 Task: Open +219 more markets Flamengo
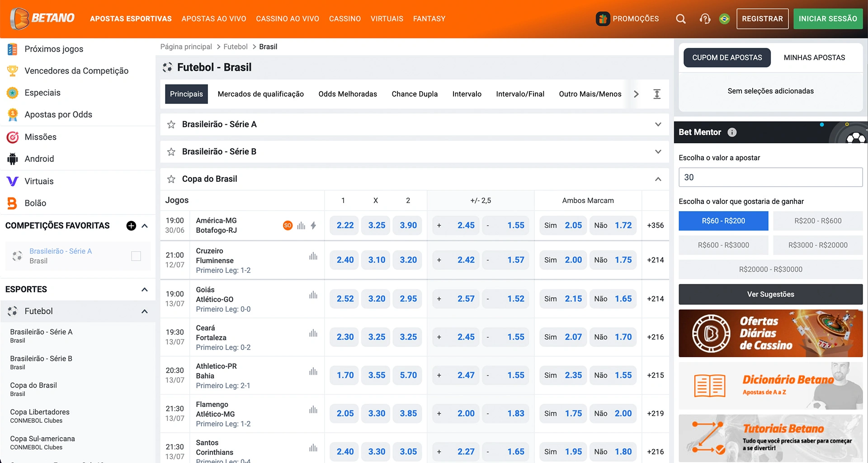656,413
